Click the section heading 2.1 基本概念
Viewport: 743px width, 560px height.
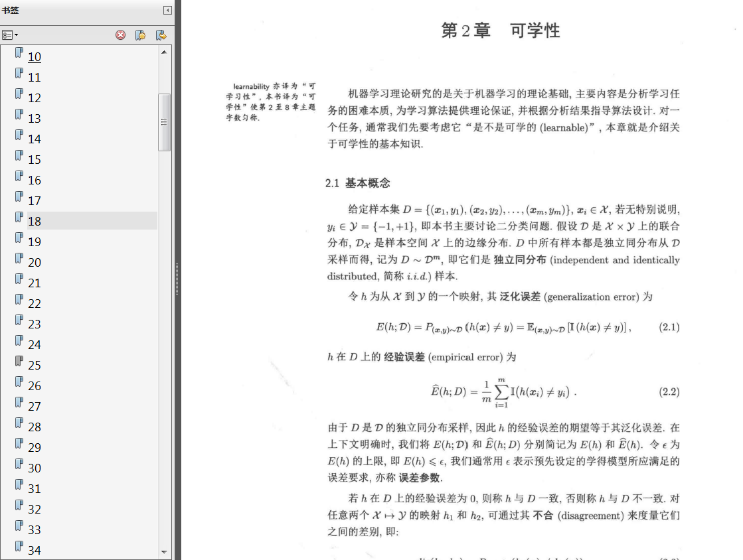coord(358,183)
